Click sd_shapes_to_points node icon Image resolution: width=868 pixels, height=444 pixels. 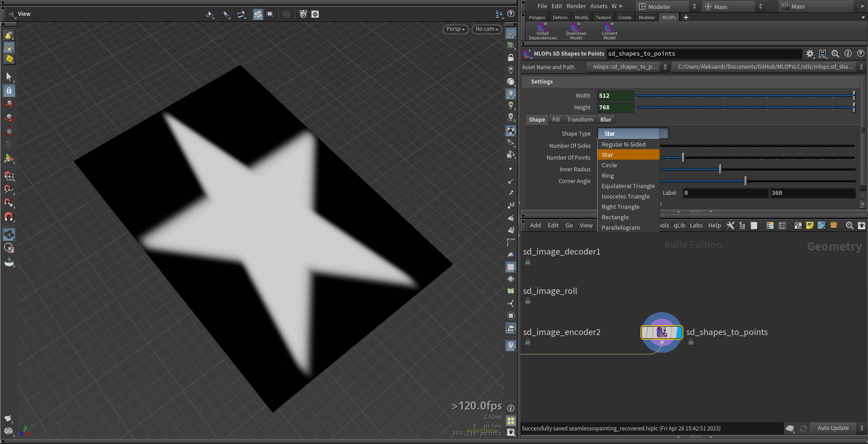point(661,332)
